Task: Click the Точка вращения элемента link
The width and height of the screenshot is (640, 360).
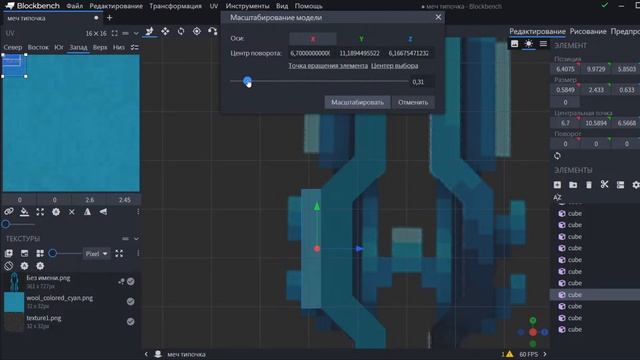Action: point(328,66)
